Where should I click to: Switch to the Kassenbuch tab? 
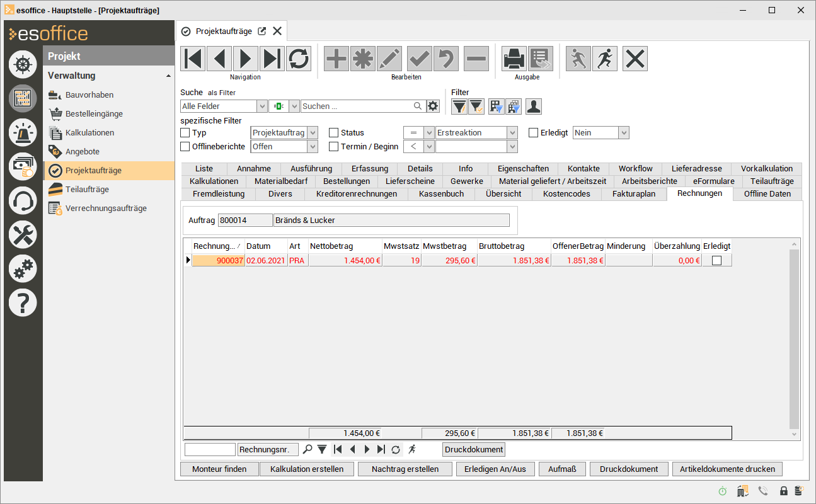tap(441, 194)
